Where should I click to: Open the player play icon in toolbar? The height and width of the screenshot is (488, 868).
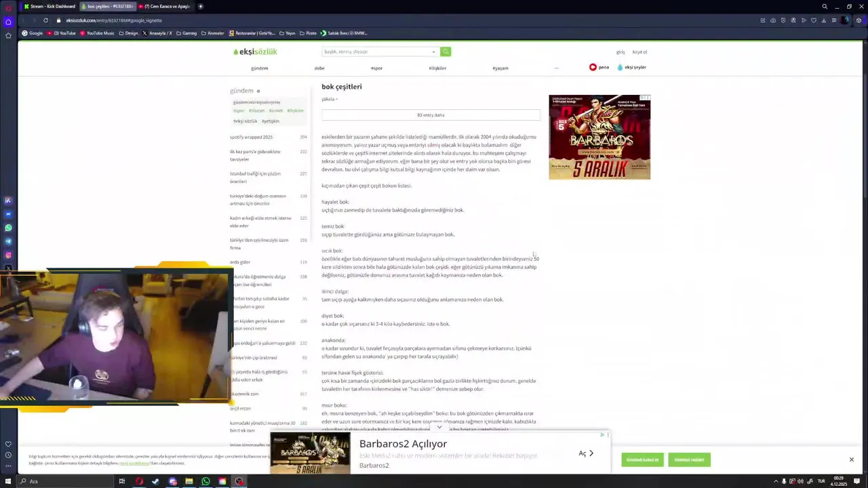tap(804, 20)
